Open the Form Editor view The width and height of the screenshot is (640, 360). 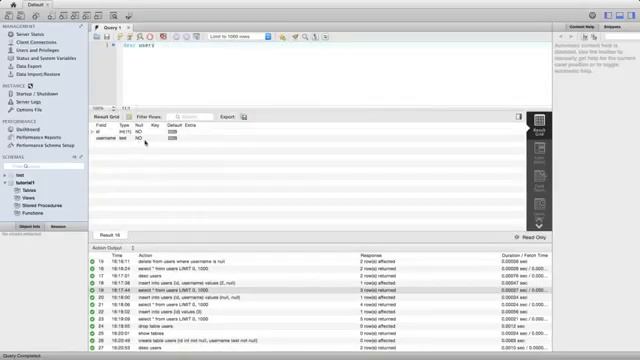pos(539,153)
